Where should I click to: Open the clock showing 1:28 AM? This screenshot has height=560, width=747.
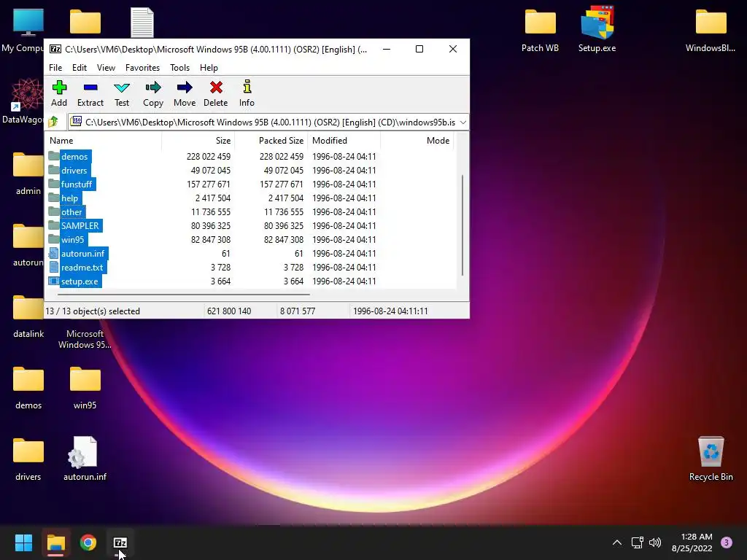pyautogui.click(x=692, y=542)
